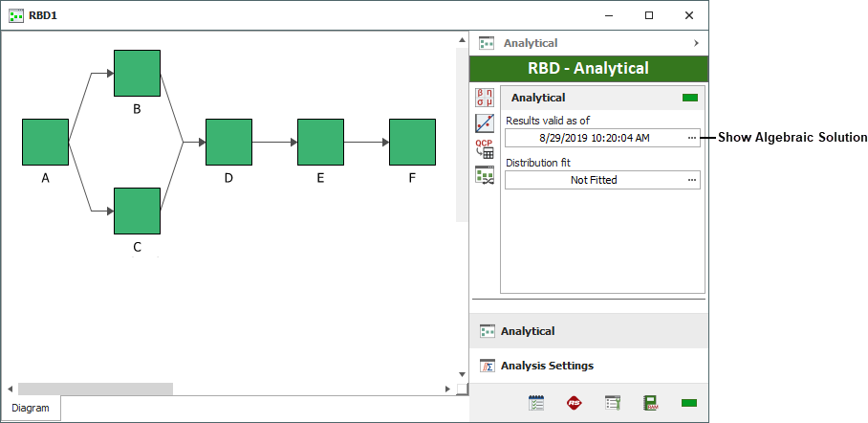Click the green RAM notebook icon
868x423 pixels.
tap(650, 403)
